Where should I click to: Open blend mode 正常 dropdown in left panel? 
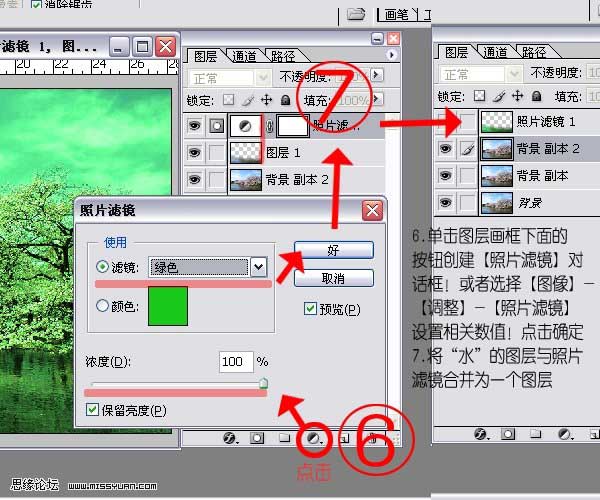tap(262, 78)
